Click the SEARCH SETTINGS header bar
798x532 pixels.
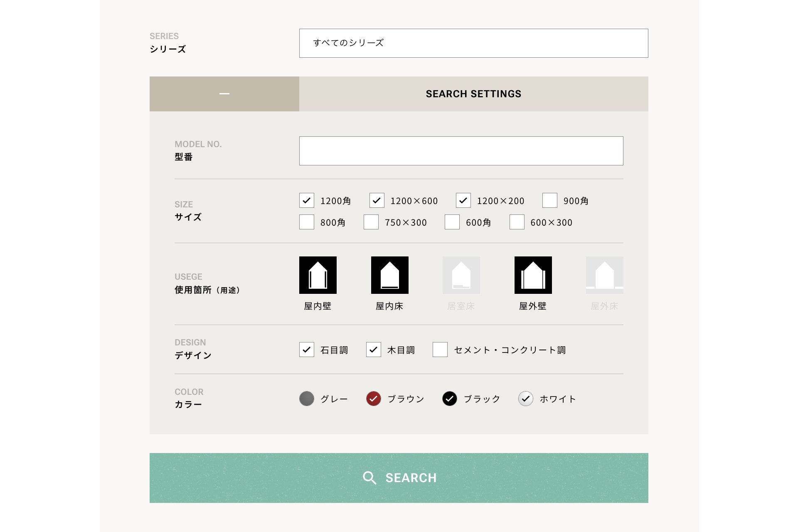click(x=473, y=94)
